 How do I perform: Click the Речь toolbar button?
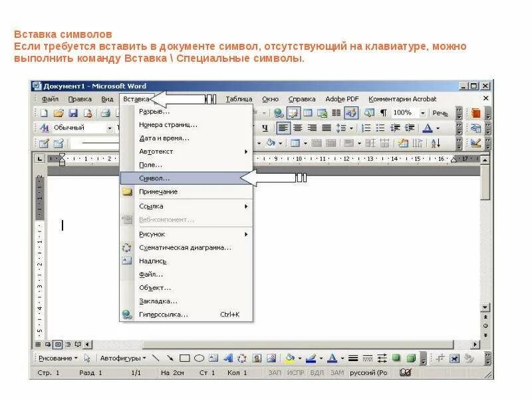[x=440, y=113]
